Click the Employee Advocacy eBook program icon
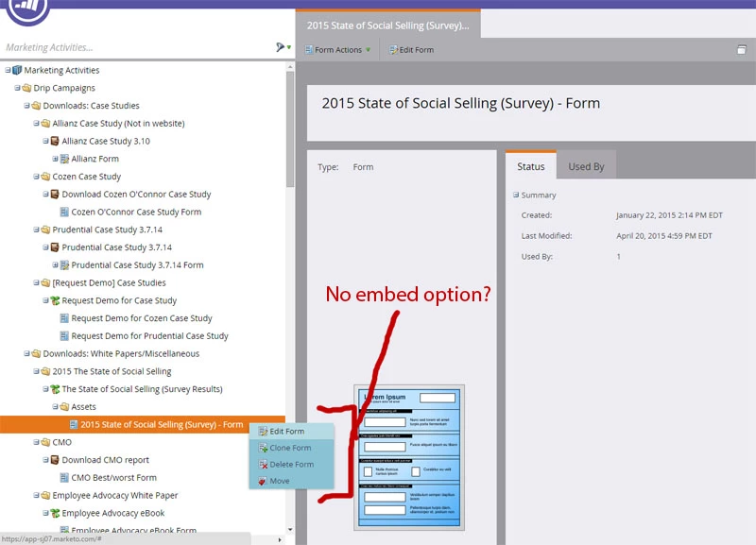 click(x=55, y=513)
